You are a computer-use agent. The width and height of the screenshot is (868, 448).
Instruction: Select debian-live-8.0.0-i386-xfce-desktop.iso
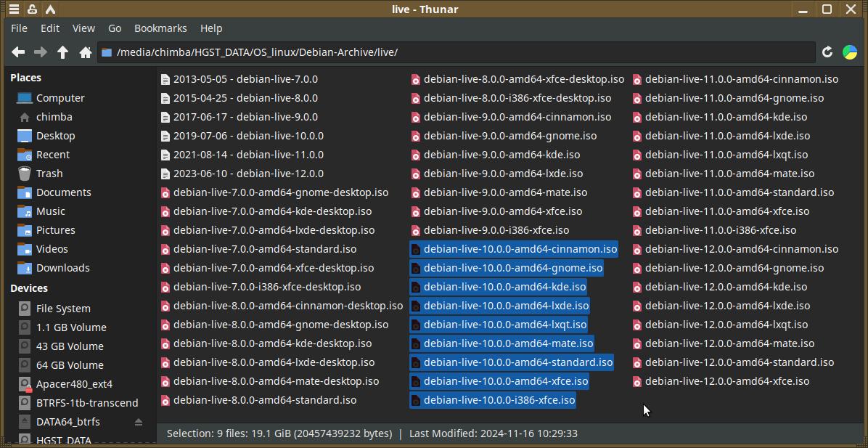pyautogui.click(x=511, y=98)
